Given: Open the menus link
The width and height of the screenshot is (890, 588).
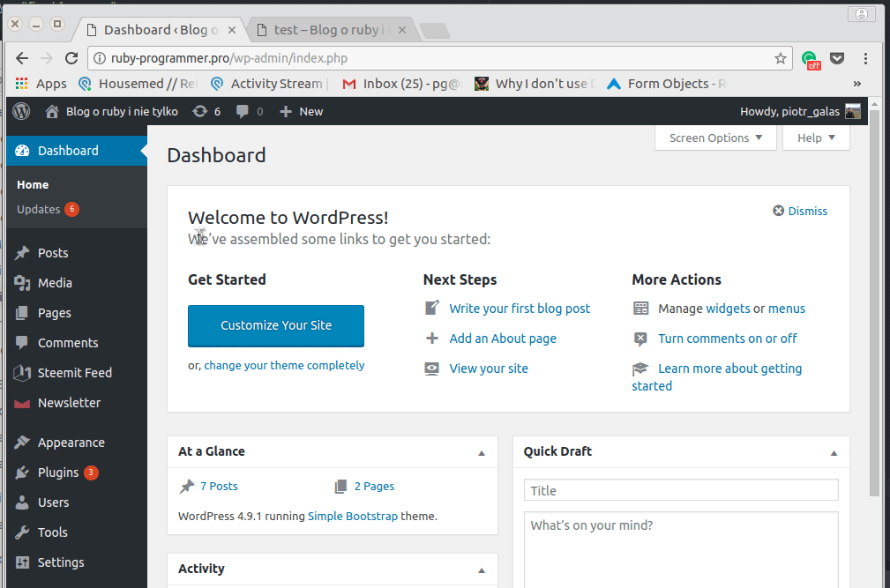Looking at the screenshot, I should pyautogui.click(x=786, y=309).
